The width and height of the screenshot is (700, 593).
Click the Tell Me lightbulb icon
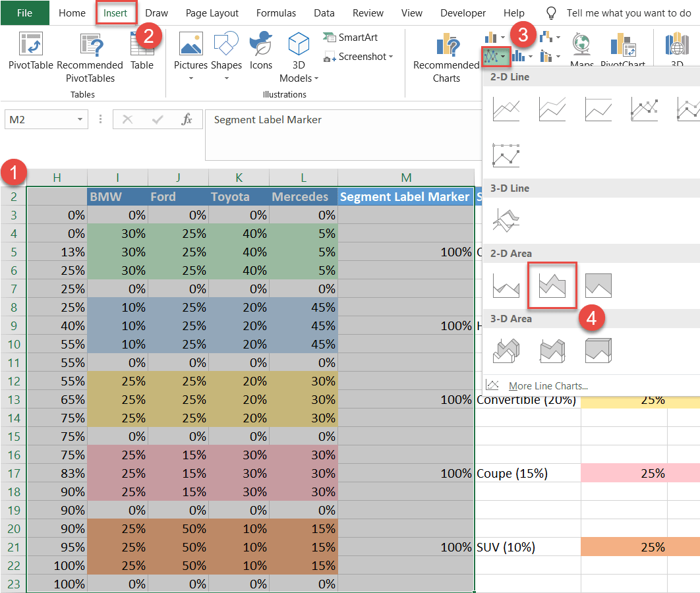[x=551, y=13]
